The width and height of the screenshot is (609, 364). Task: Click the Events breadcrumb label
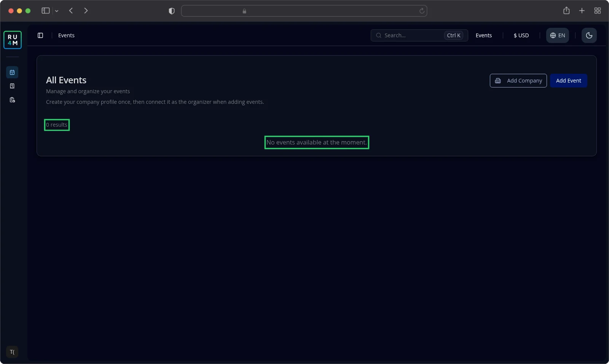click(x=66, y=35)
